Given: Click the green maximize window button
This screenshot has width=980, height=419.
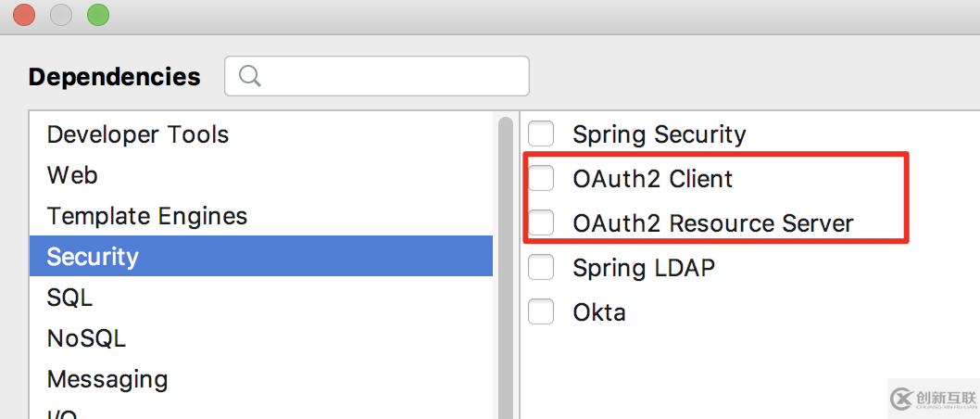Looking at the screenshot, I should [98, 15].
